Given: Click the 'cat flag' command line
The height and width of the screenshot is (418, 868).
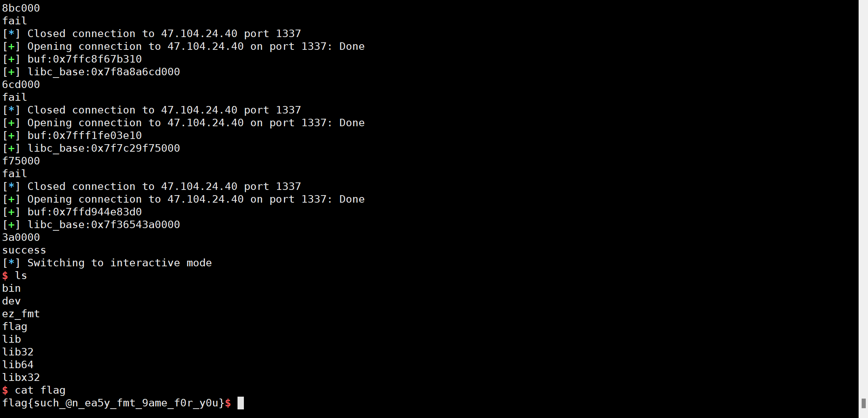Looking at the screenshot, I should point(34,390).
